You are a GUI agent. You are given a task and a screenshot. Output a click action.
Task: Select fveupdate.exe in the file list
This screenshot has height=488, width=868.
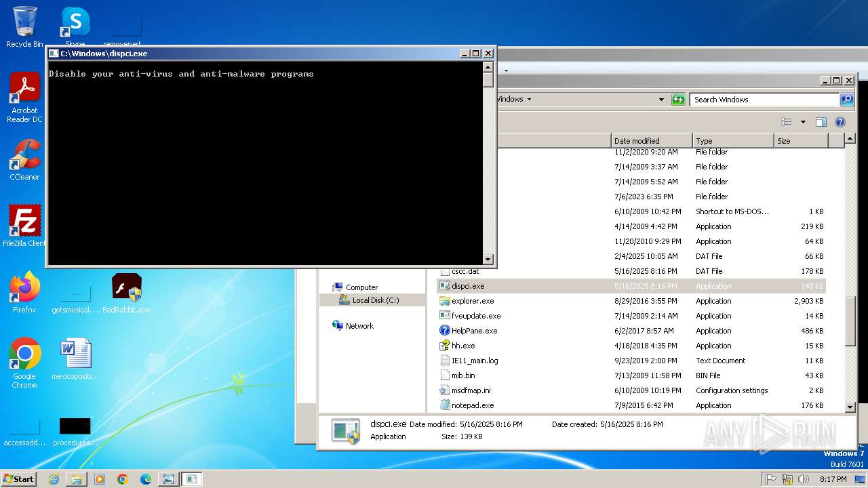pyautogui.click(x=631, y=316)
